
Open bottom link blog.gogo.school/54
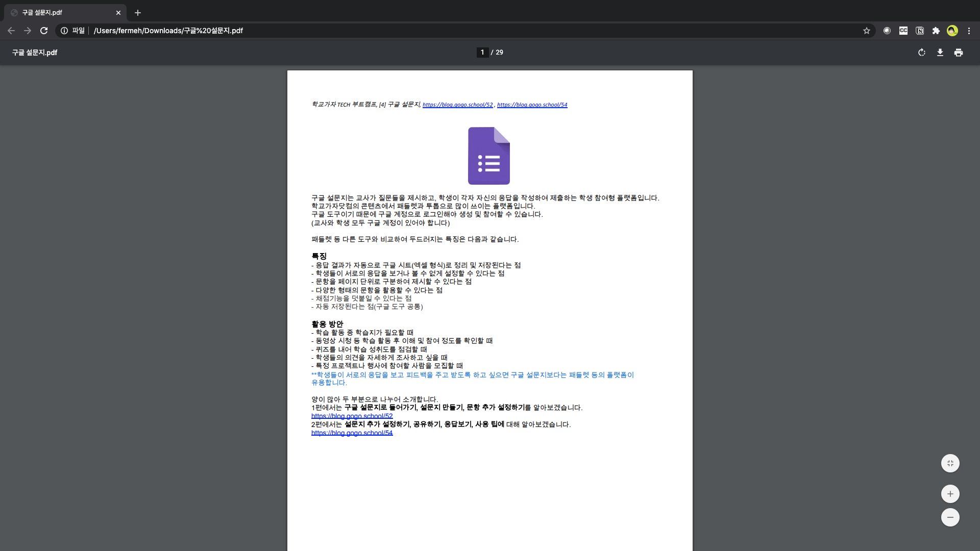click(x=352, y=433)
